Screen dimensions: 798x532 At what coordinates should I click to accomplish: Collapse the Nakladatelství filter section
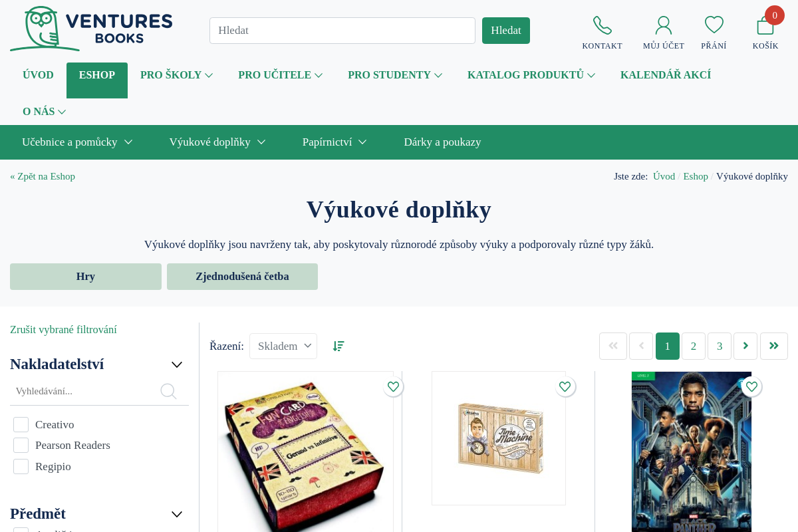[x=177, y=364]
